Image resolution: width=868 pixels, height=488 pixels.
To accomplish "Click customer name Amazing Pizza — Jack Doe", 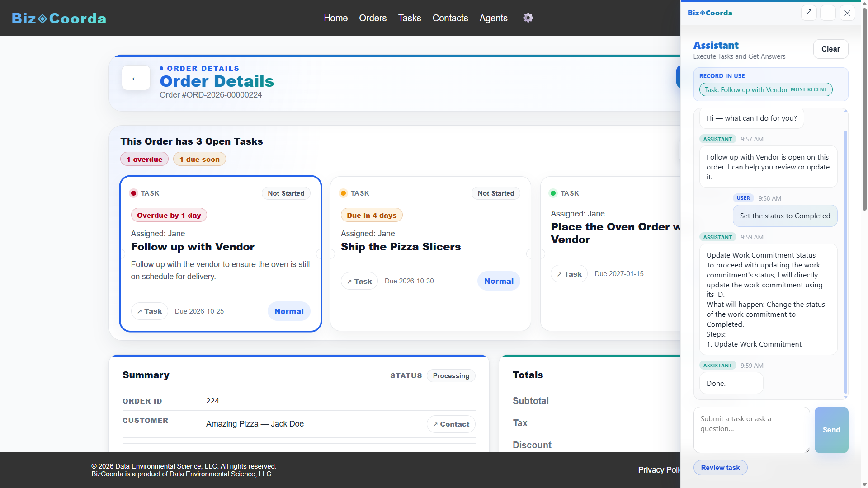I will tap(255, 424).
